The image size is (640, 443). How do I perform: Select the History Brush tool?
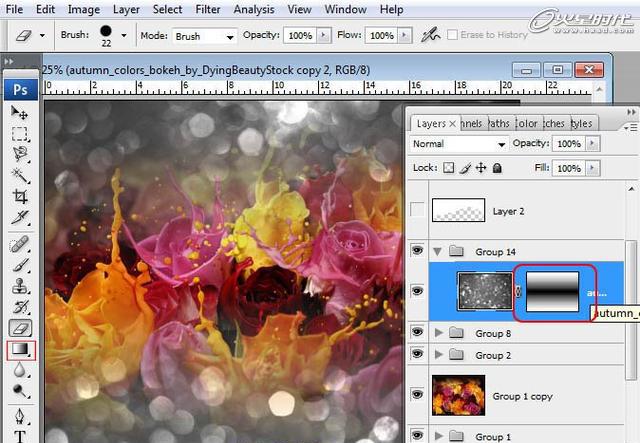(19, 307)
